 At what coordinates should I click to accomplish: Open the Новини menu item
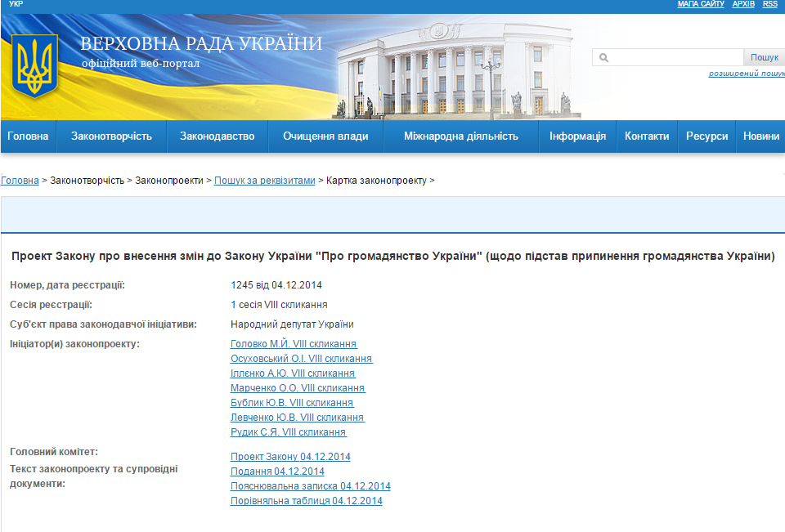(x=761, y=136)
